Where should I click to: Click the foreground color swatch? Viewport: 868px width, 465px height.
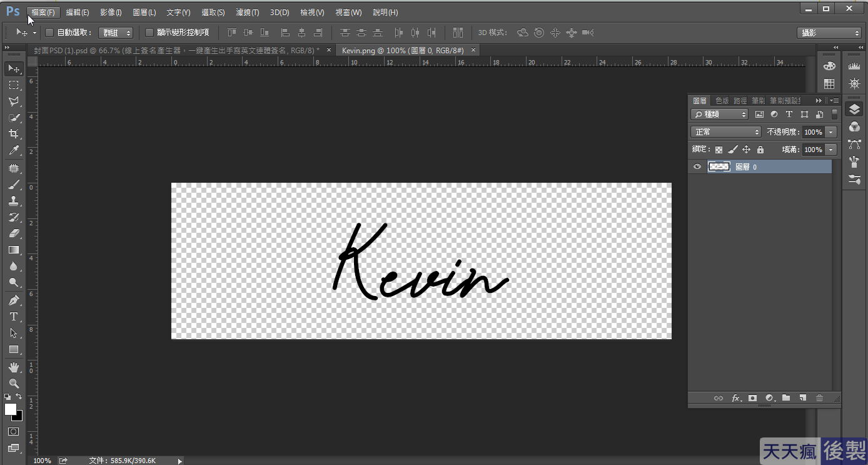coord(11,409)
